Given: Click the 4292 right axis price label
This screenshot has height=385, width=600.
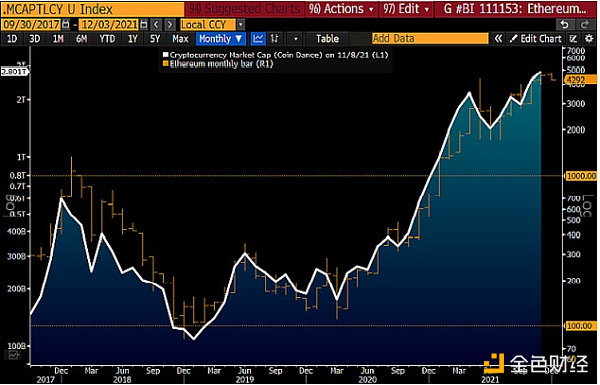Looking at the screenshot, I should point(579,80).
